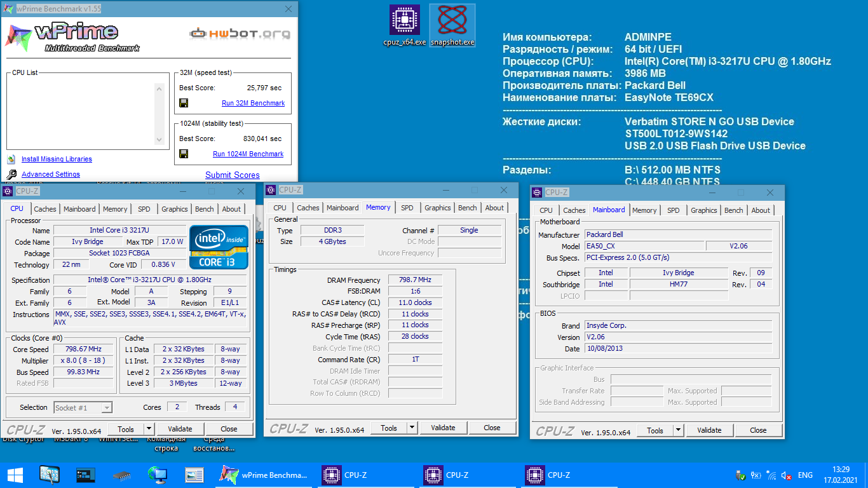Click the CPU-Z title icon in the Mainboard window
The image size is (868, 488).
click(538, 192)
